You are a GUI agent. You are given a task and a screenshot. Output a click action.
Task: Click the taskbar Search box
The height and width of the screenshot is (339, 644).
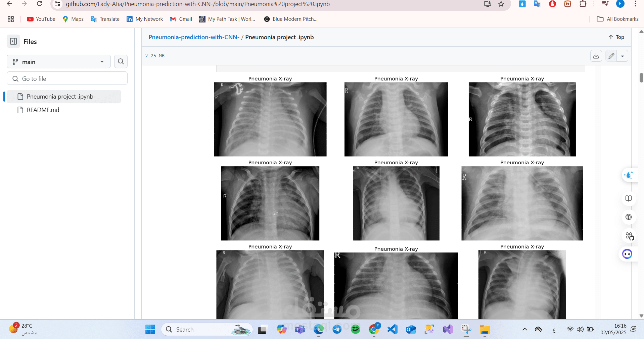click(207, 330)
